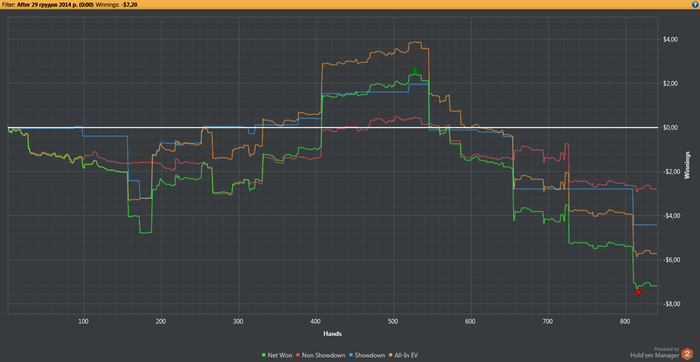700x362 pixels.
Task: Click the $4,00 axis label
Action: pyautogui.click(x=672, y=39)
